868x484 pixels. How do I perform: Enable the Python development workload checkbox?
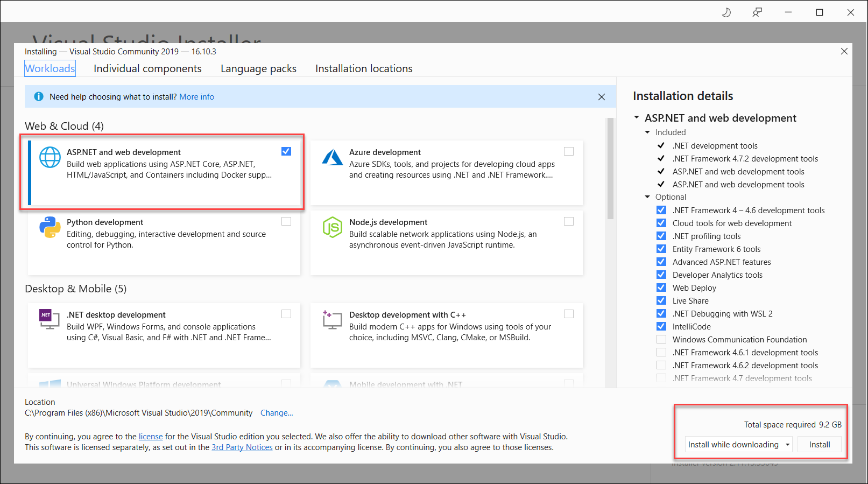[286, 221]
